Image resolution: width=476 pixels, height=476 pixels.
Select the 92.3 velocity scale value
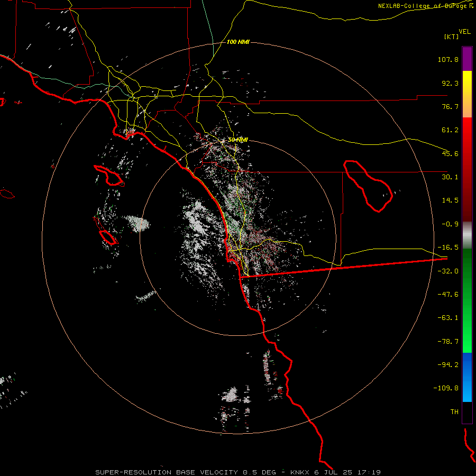[450, 83]
